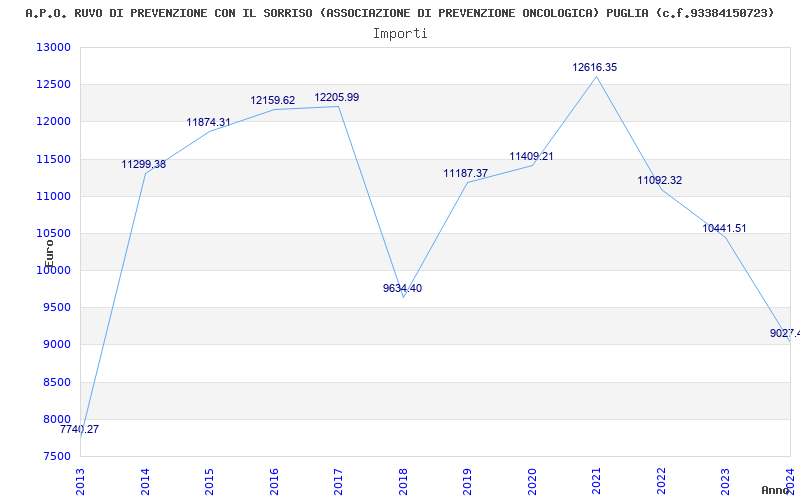
Task: Click y-axis tick label 8500
Action: coord(56,382)
